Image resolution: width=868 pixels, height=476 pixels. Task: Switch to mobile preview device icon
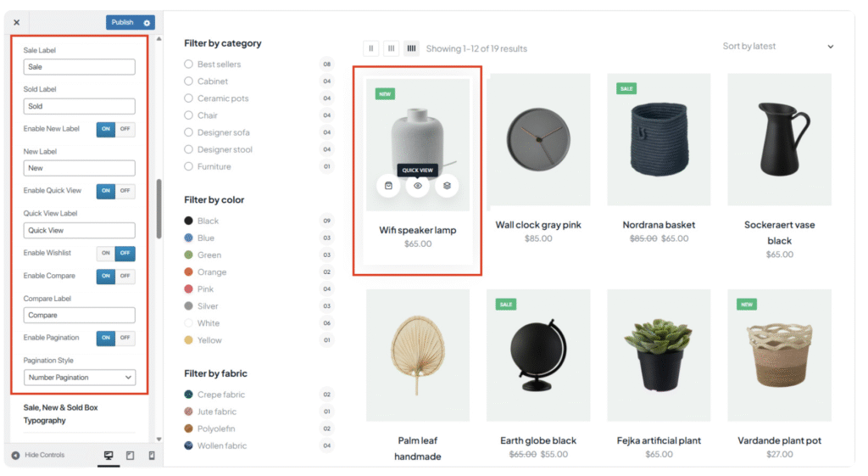coord(152,456)
